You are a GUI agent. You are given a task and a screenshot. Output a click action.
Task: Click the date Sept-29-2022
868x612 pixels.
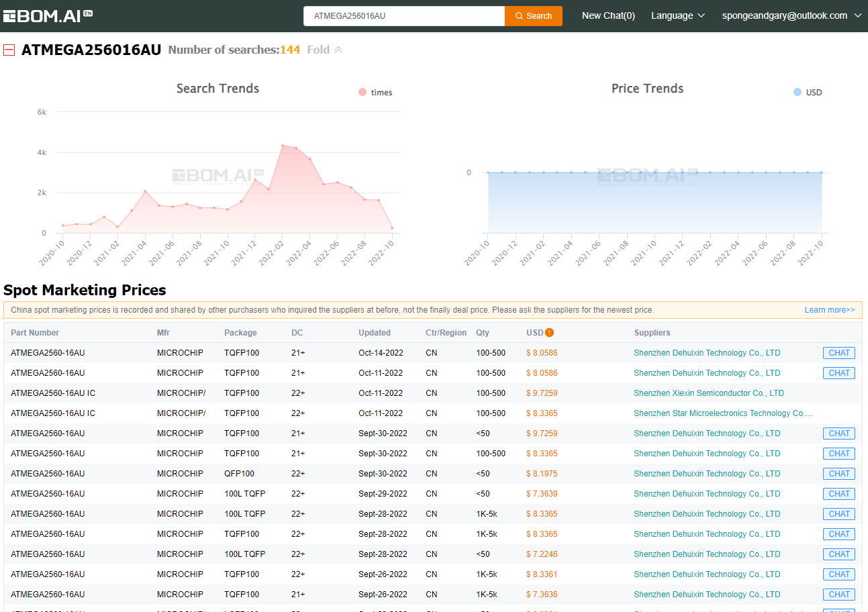(383, 494)
